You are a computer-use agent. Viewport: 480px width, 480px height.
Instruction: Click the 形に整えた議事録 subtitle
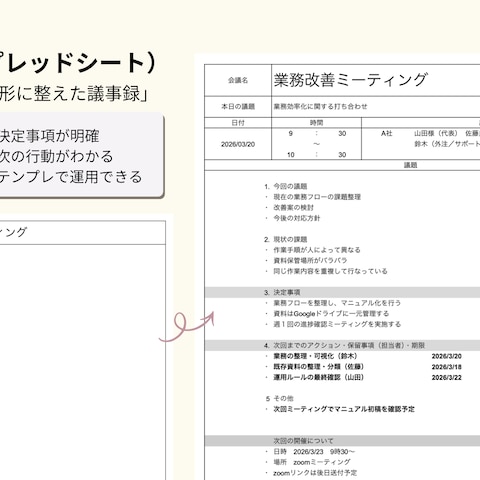(x=74, y=93)
